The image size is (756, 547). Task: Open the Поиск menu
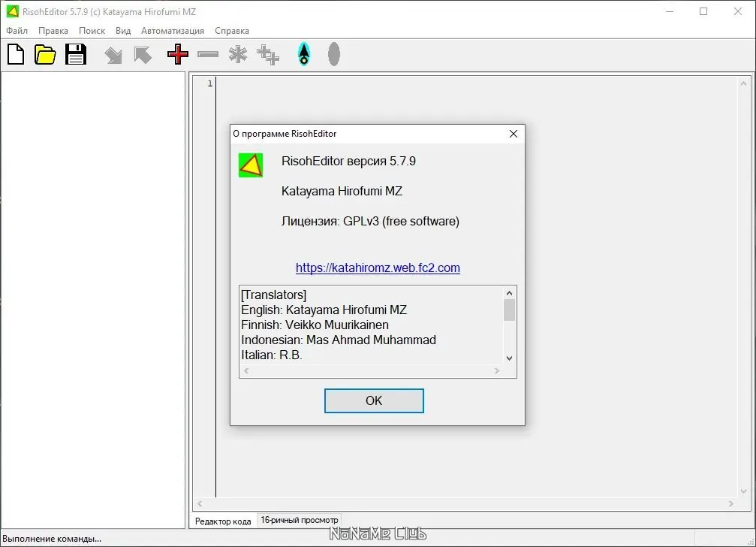pos(92,30)
